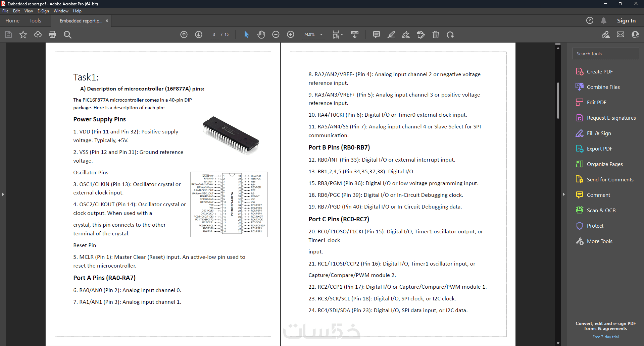Go to previous page arrow

coord(184,35)
